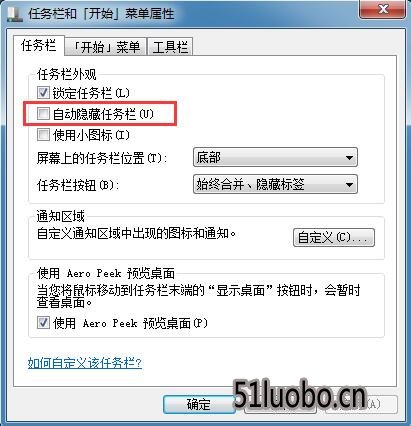This screenshot has width=411, height=426.
Task: Open the 如何自定义该任务栏? help link
Action: 85,363
